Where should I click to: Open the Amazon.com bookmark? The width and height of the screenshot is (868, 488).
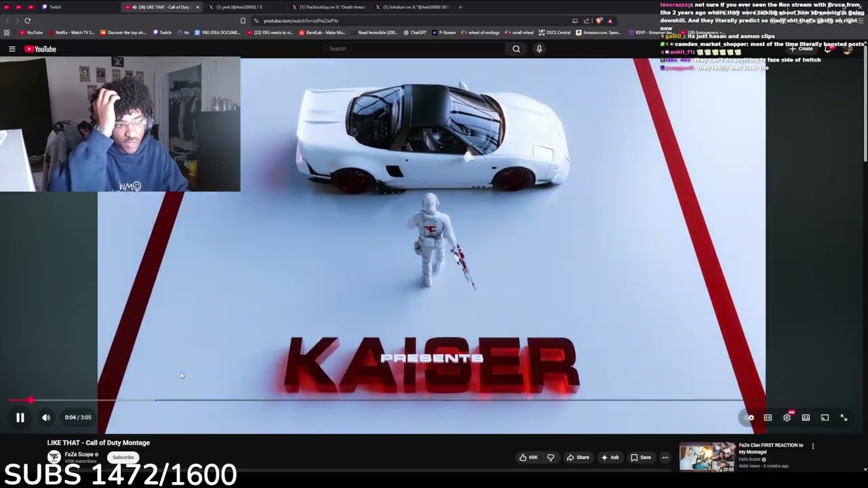point(598,33)
